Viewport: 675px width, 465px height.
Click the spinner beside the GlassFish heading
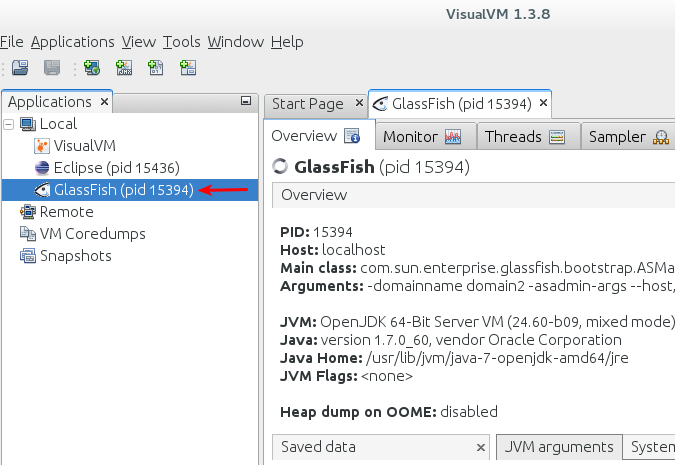280,166
